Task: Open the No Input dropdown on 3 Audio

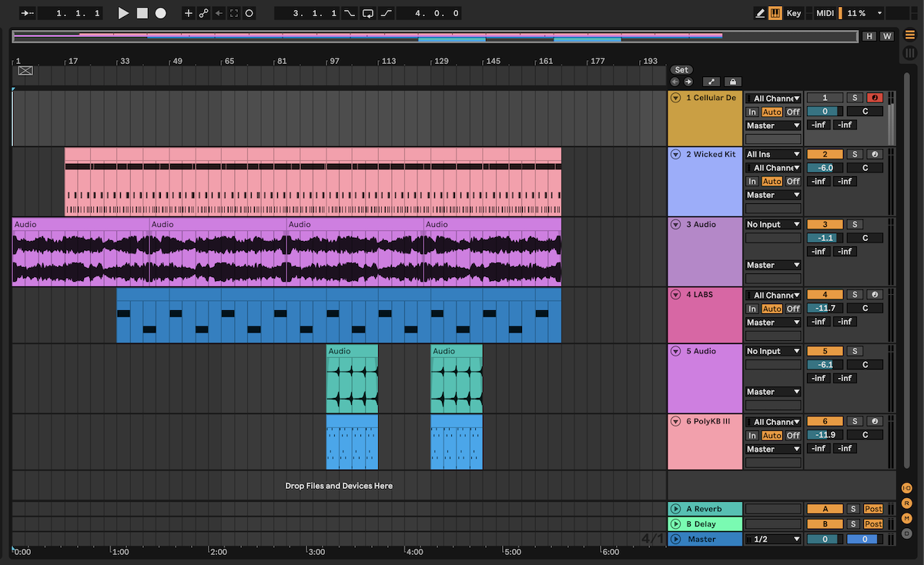Action: tap(773, 225)
